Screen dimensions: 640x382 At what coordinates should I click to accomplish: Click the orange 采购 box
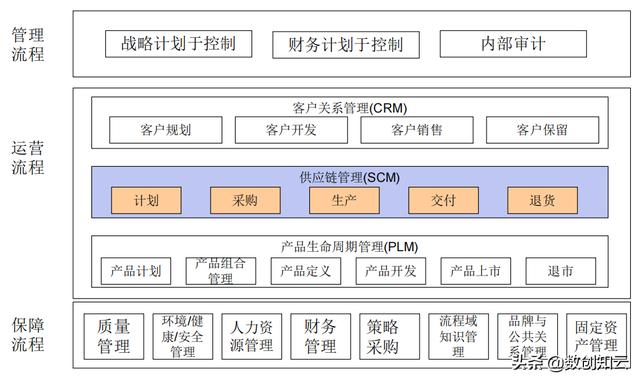pyautogui.click(x=245, y=200)
